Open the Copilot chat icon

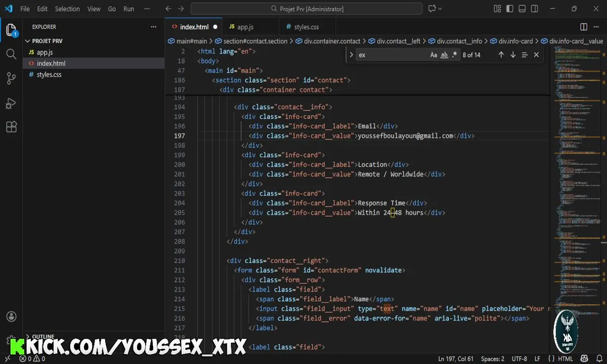click(x=432, y=9)
